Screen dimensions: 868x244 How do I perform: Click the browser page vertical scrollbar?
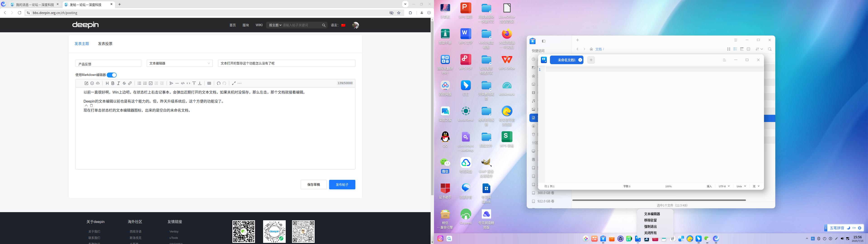pos(432,108)
